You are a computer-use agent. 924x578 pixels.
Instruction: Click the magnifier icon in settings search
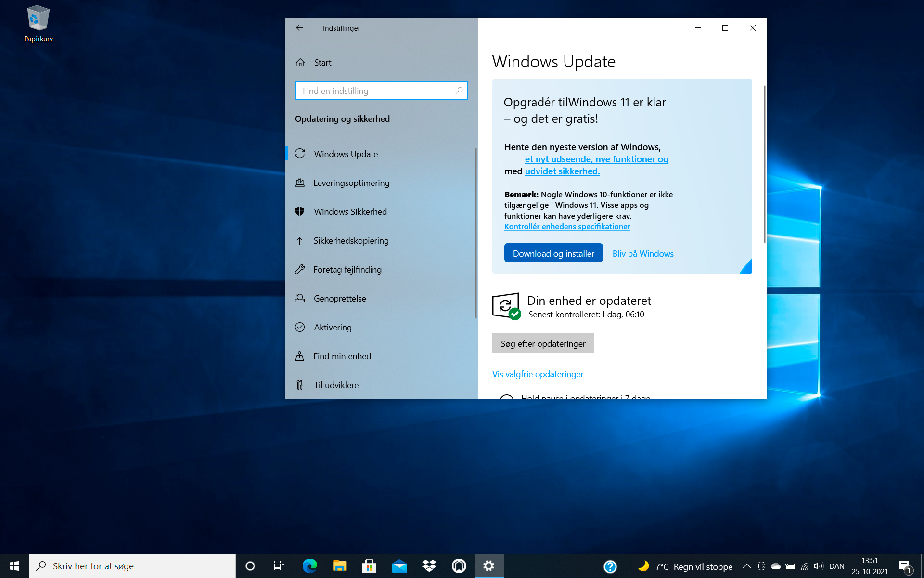[x=459, y=91]
